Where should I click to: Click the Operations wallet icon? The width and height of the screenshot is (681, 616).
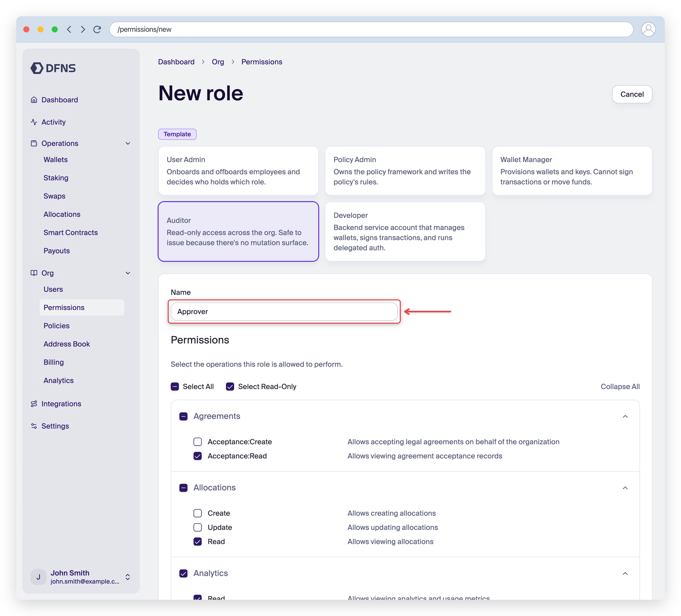pyautogui.click(x=34, y=143)
